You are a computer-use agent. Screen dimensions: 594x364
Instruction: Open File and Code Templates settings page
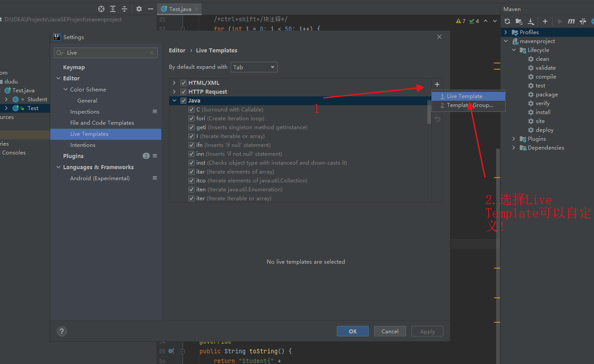pyautogui.click(x=102, y=123)
